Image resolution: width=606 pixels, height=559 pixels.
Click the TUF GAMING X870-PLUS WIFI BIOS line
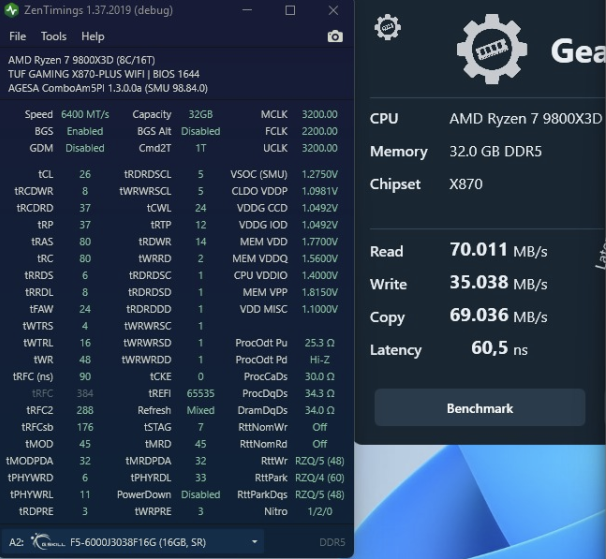(x=104, y=74)
